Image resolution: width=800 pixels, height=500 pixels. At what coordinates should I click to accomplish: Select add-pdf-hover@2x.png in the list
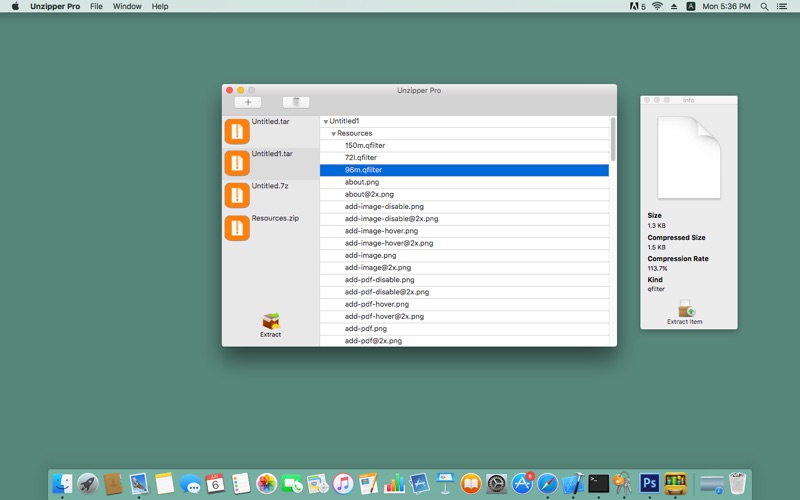[464, 317]
